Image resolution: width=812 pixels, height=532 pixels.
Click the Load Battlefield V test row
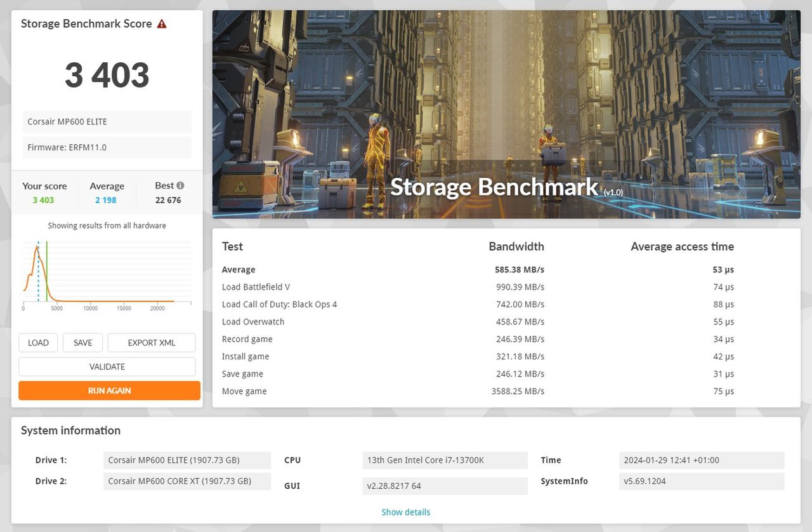point(478,287)
